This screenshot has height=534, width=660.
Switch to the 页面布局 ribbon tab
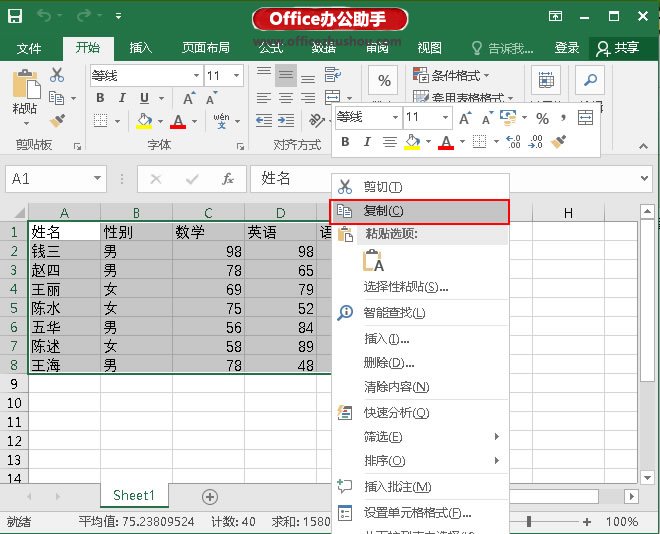[206, 48]
